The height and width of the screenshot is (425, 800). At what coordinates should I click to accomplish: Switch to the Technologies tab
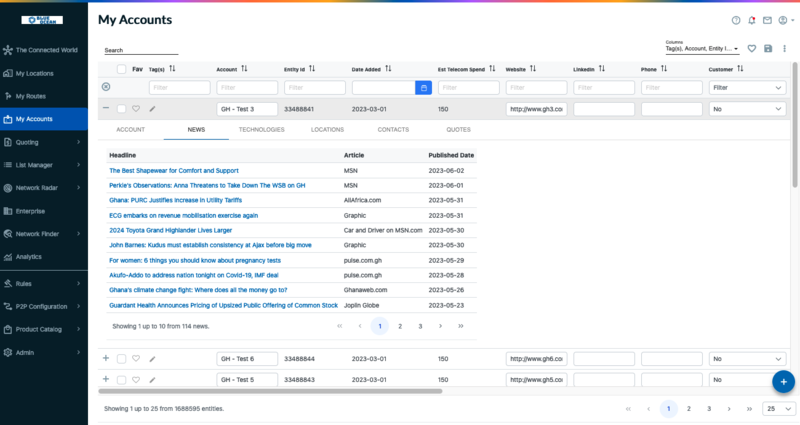tap(261, 130)
